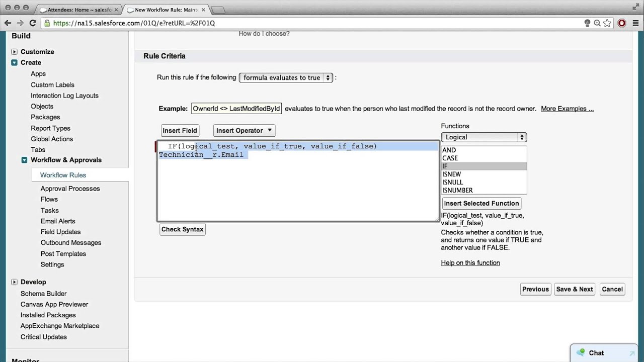This screenshot has width=644, height=362.
Task: Open the Chat widget icon
Action: pos(581,352)
